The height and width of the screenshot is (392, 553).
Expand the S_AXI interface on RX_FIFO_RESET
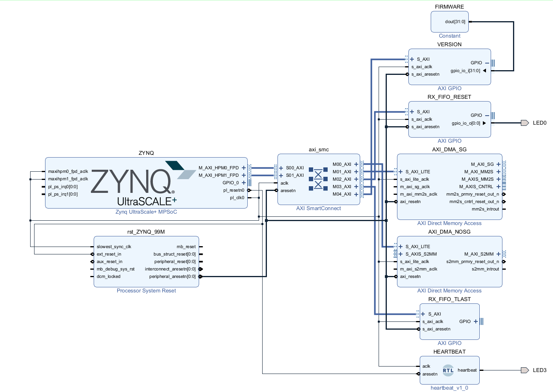412,112
